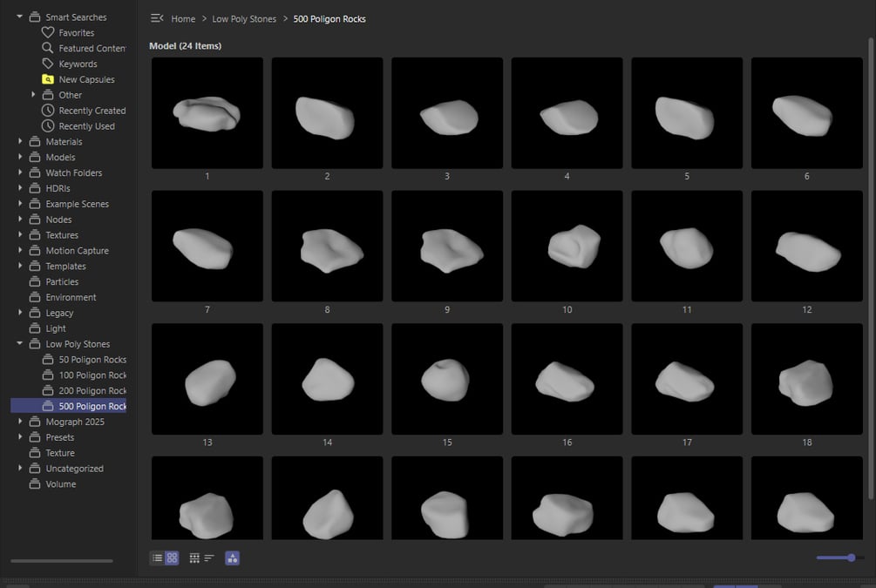Select Motion Capture tree label
Screen dimensions: 876x588
click(77, 251)
